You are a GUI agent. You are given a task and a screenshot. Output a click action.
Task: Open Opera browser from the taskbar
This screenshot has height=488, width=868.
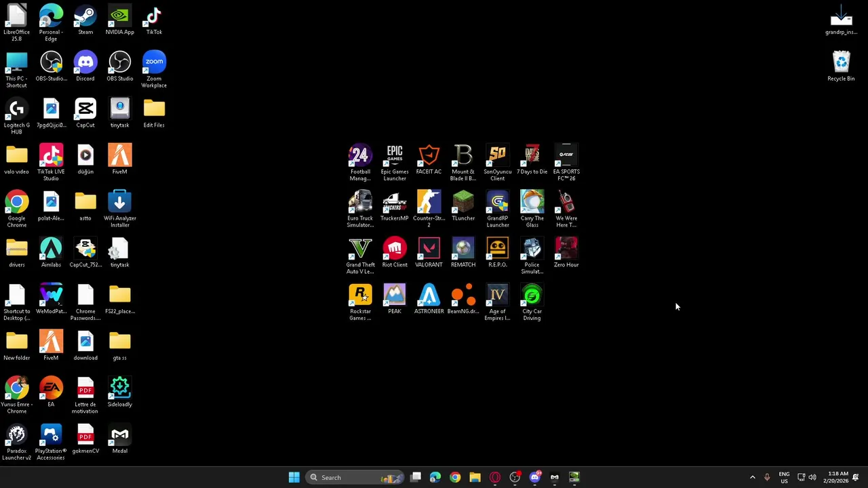(x=495, y=477)
